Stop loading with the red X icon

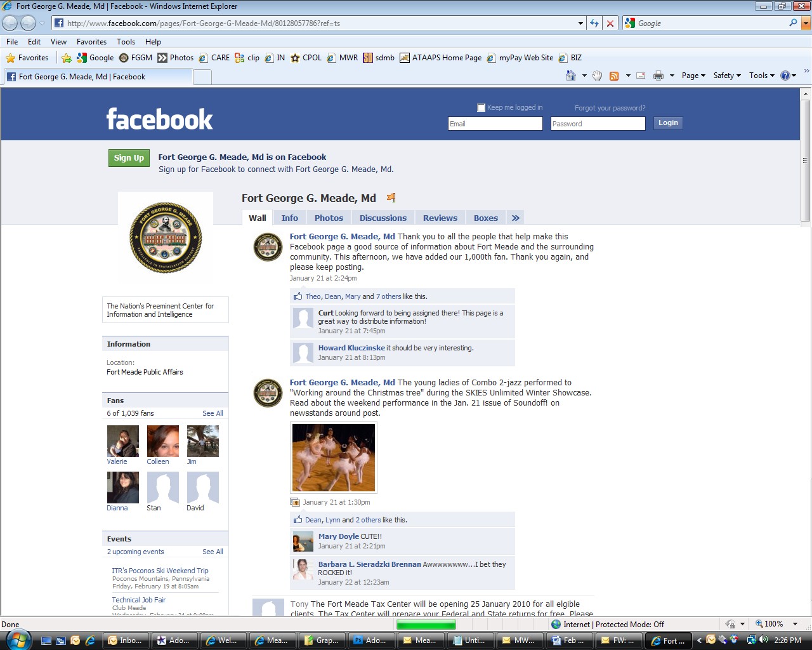point(610,23)
